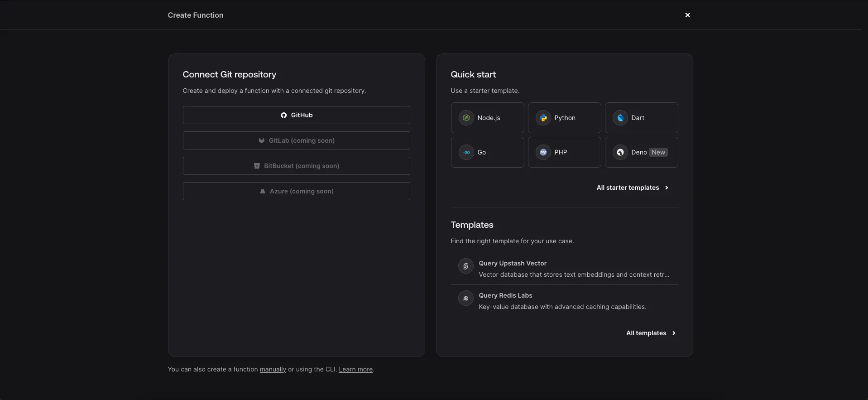The height and width of the screenshot is (400, 868).
Task: Click the Redis Labs key-value description
Action: (562, 307)
